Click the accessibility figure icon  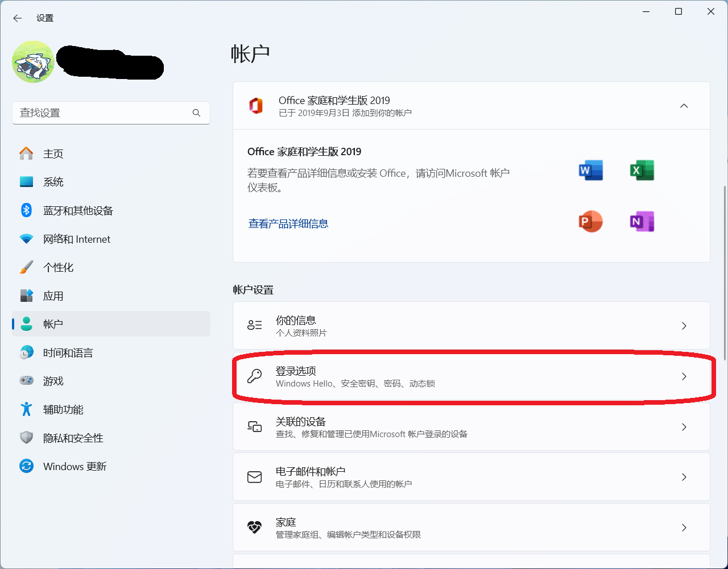[x=26, y=409]
